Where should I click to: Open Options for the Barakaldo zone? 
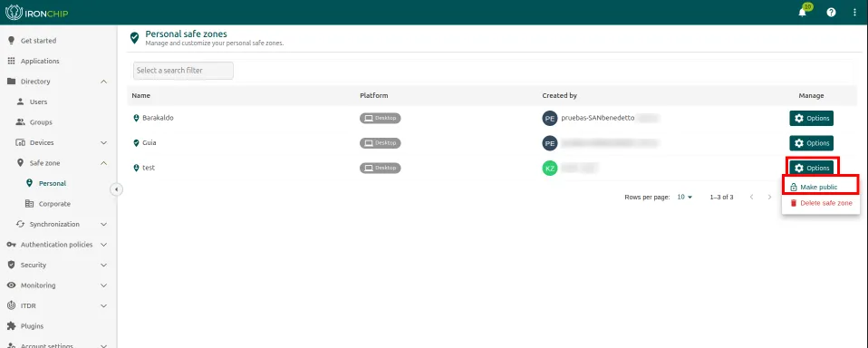click(811, 119)
